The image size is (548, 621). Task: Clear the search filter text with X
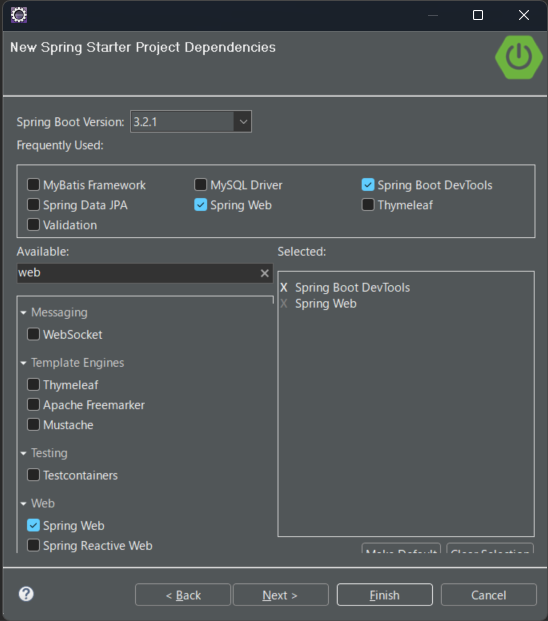coord(264,273)
